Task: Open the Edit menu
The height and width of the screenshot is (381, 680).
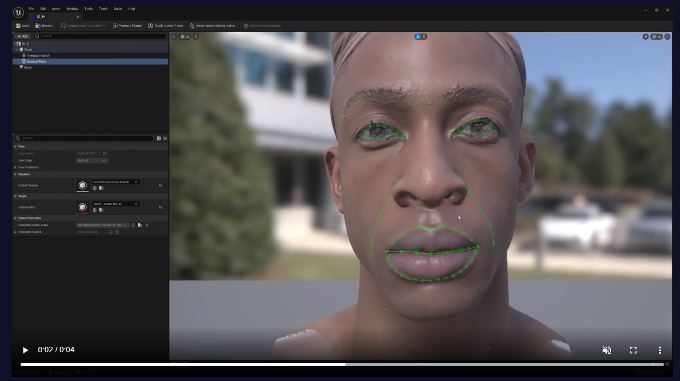Action: pos(43,8)
